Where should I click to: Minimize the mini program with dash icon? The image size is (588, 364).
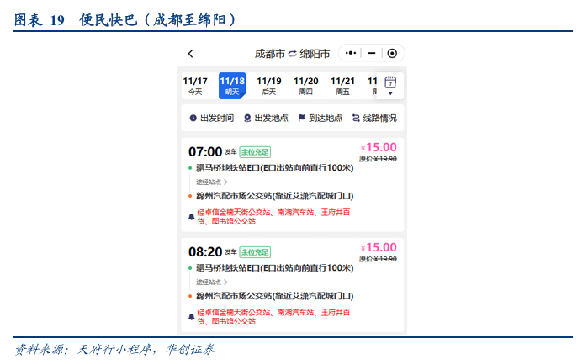coord(371,53)
